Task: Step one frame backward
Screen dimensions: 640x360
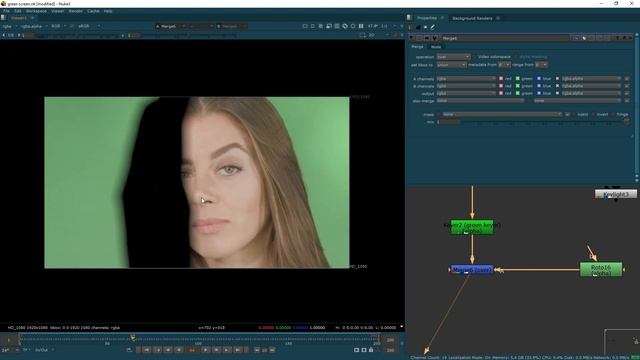Action: [168, 350]
